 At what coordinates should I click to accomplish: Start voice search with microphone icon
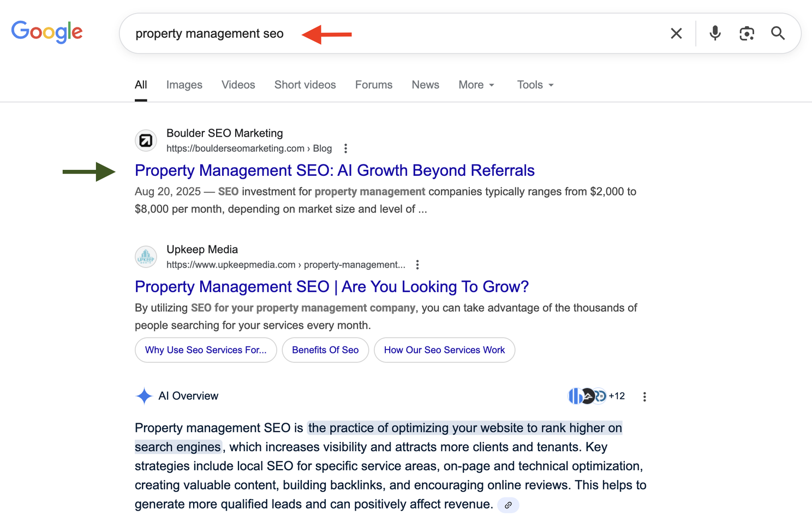point(715,33)
